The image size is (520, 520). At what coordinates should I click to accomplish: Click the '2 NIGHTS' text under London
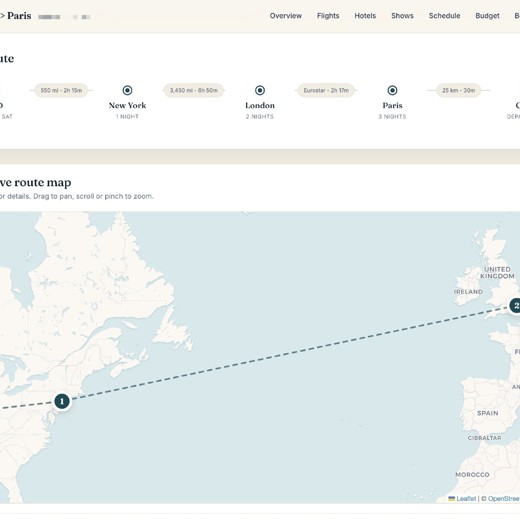[x=260, y=117]
